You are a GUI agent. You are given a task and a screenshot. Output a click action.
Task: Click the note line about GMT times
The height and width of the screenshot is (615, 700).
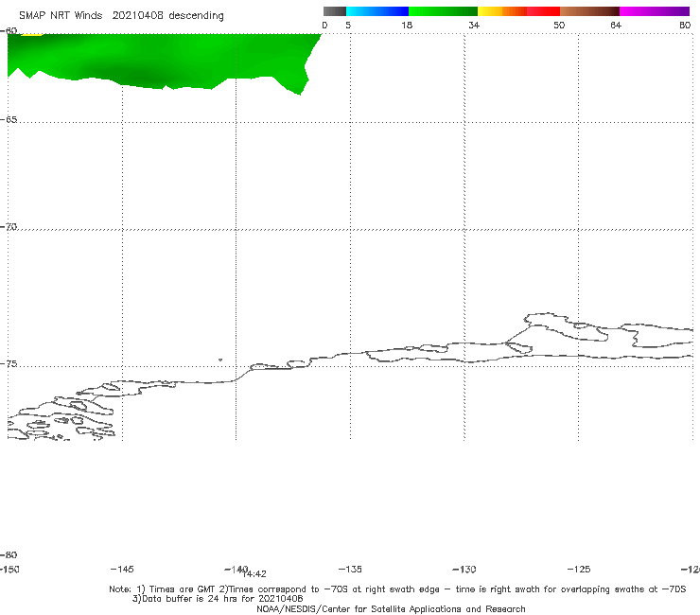[397, 589]
